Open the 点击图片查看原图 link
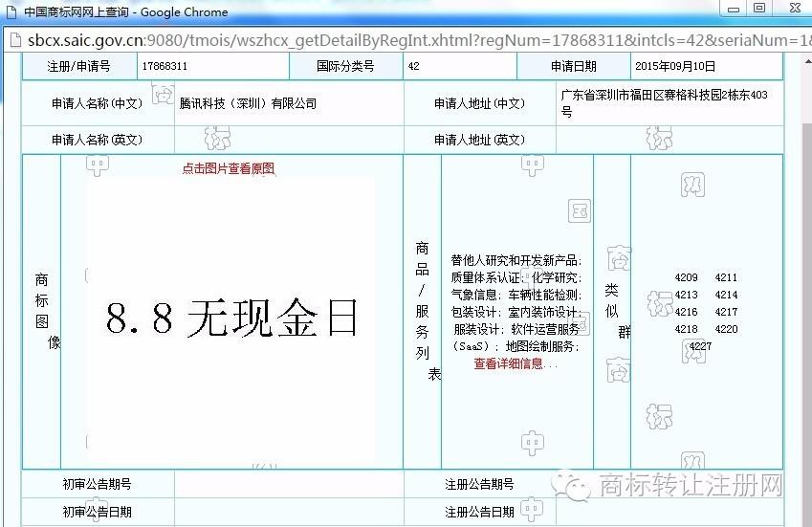Viewport: 812px width, 527px height. [229, 168]
